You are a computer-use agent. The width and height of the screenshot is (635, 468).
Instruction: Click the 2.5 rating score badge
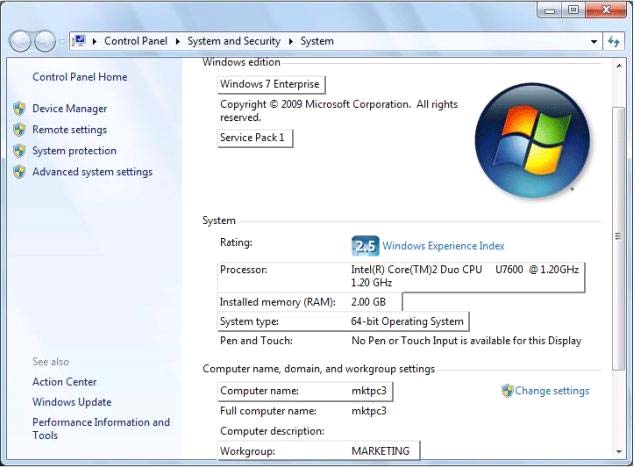tap(365, 246)
